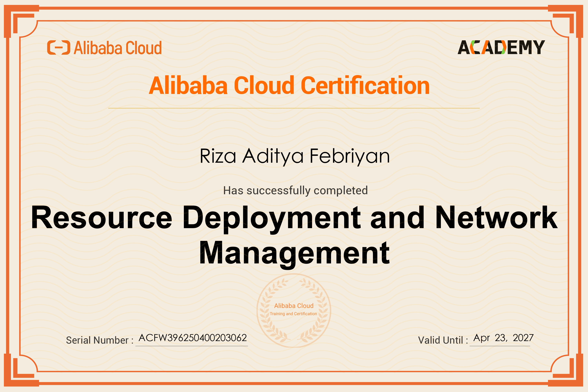Viewport: 588px width, 392px height.
Task: Click the serial number ACFW396250400203062
Action: tap(192, 338)
